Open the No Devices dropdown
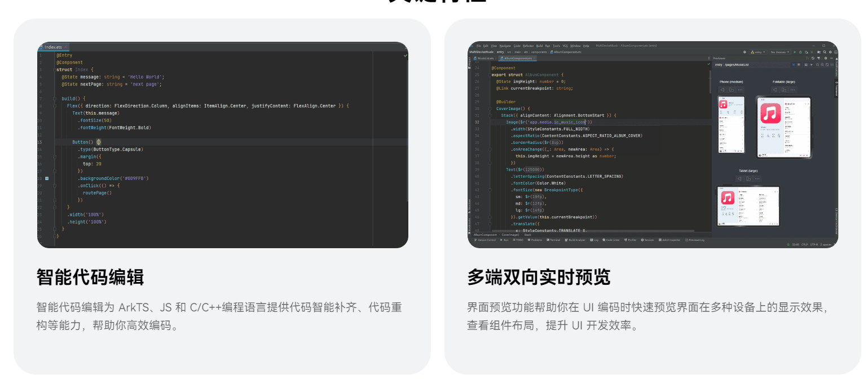The height and width of the screenshot is (383, 868). pos(780,52)
